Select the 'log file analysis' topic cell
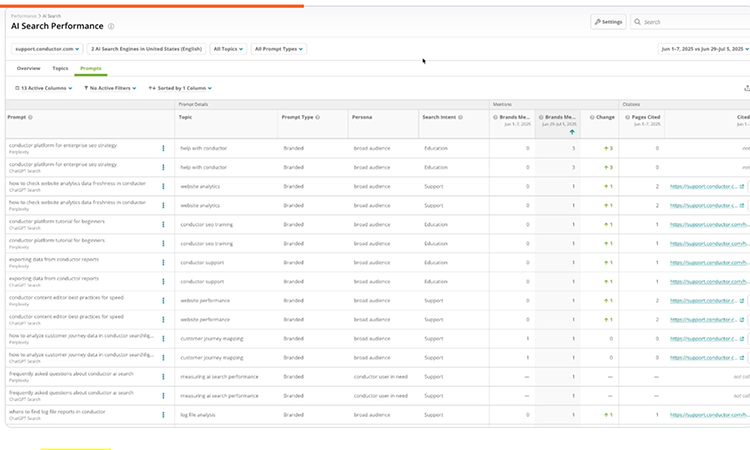 198,415
